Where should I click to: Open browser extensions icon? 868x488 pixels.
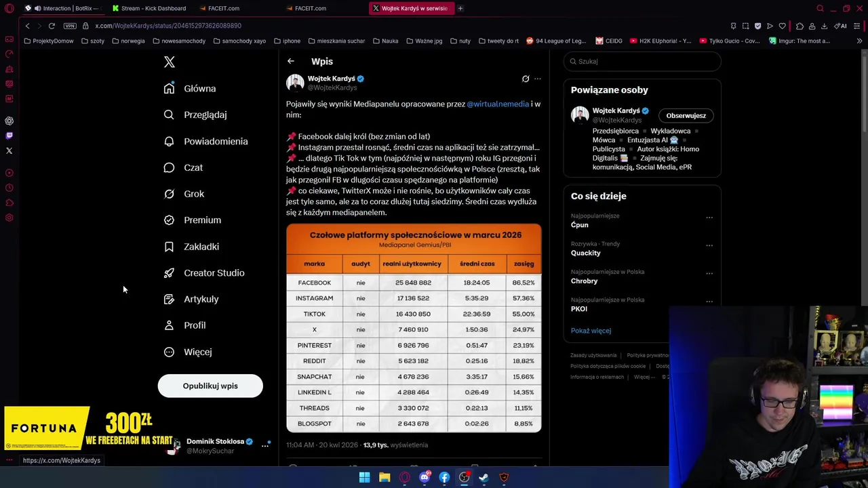[800, 26]
